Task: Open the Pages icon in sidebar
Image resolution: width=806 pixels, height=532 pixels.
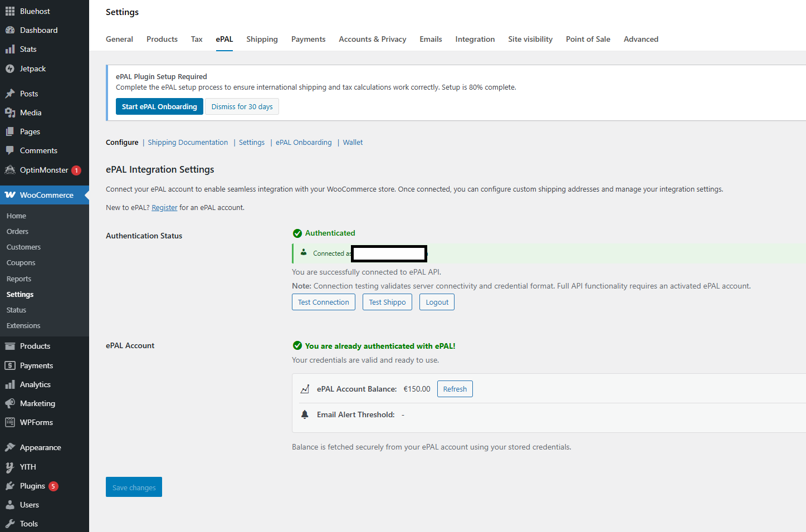Action: coord(10,131)
